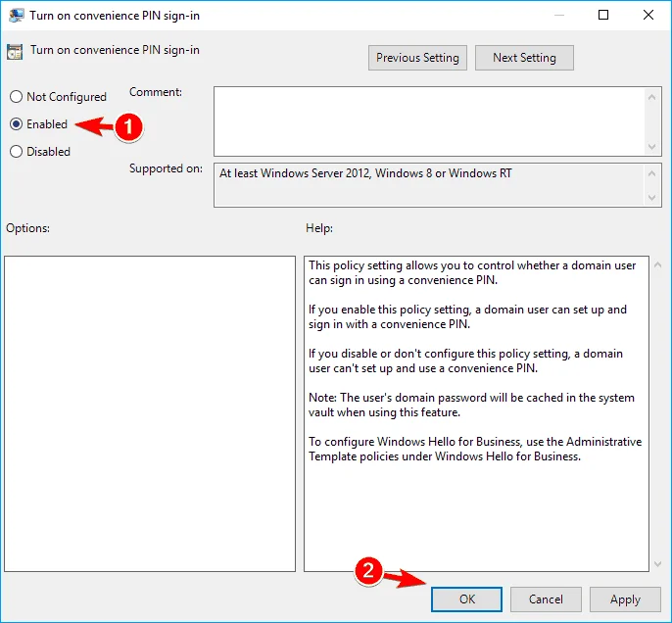
Task: Open the Next Setting
Action: (x=524, y=58)
